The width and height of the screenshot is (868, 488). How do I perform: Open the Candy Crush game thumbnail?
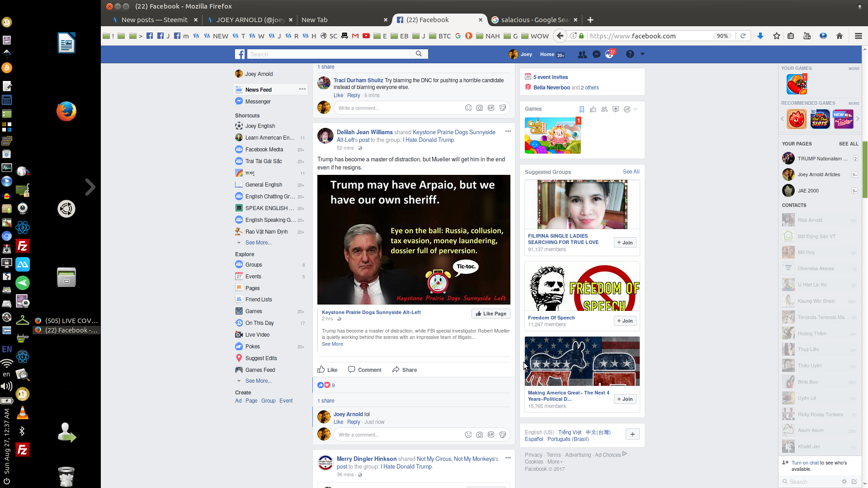pyautogui.click(x=552, y=136)
